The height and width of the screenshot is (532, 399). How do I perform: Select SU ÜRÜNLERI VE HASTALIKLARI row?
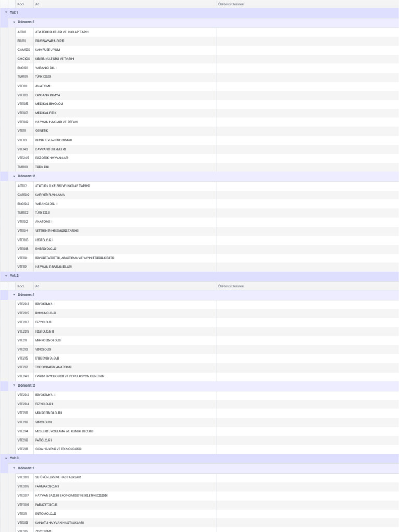(x=207, y=477)
